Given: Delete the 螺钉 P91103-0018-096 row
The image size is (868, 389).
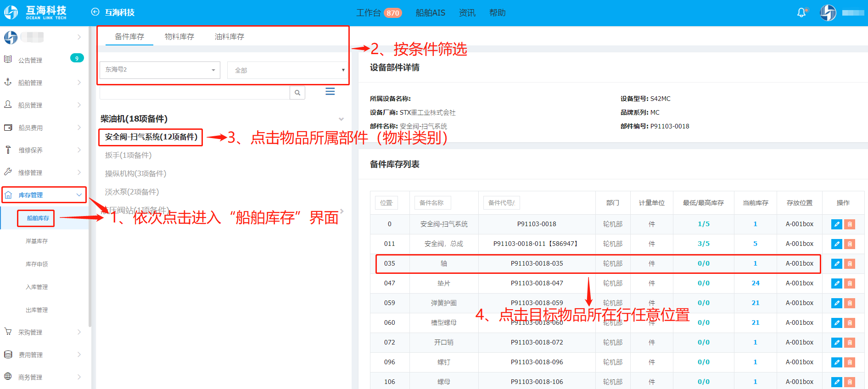Looking at the screenshot, I should (x=850, y=362).
